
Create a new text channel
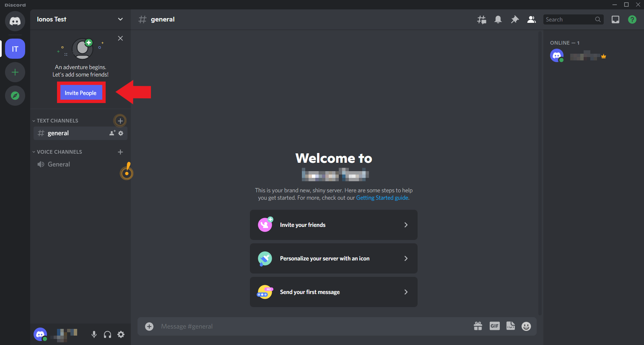[120, 120]
